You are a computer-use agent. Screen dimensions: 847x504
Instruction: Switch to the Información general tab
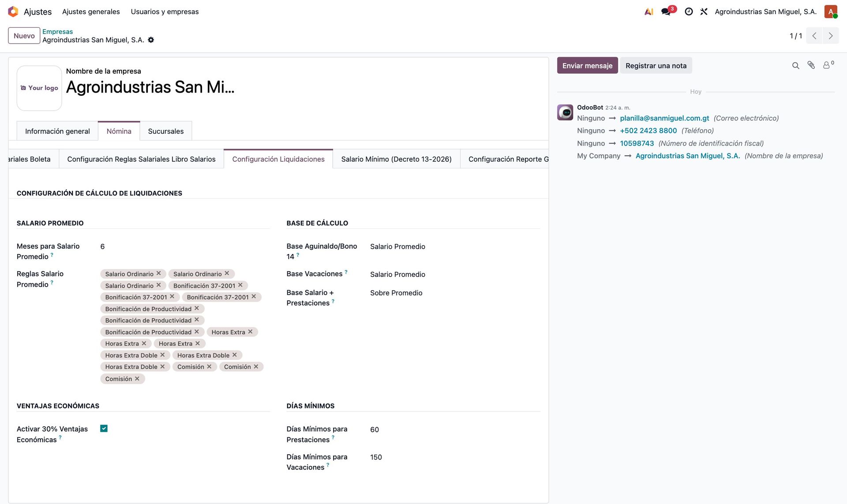pos(57,131)
